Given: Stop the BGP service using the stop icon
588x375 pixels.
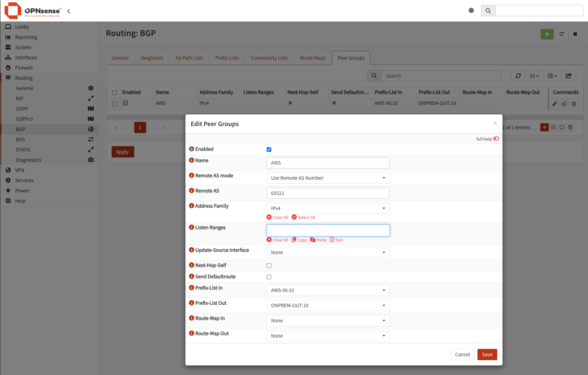Looking at the screenshot, I should (x=575, y=34).
